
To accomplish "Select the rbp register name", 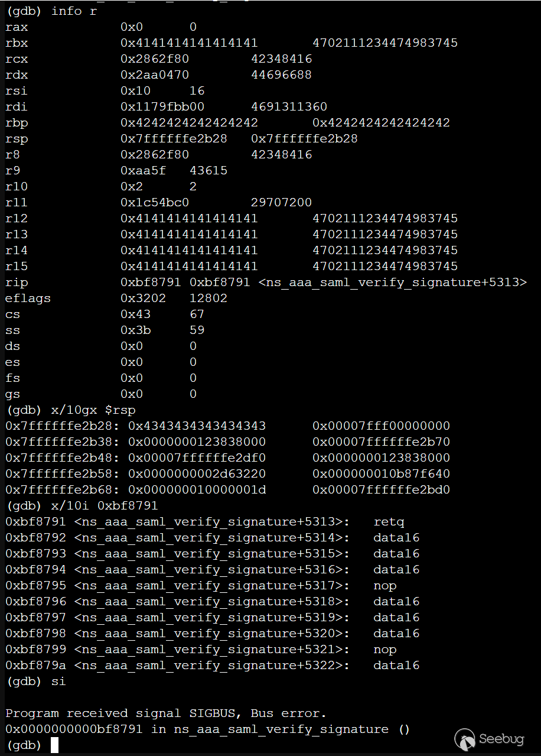I will [x=17, y=123].
